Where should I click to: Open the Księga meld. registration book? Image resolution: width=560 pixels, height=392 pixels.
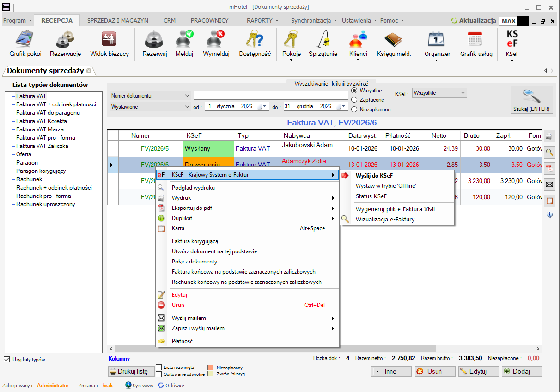tap(394, 44)
